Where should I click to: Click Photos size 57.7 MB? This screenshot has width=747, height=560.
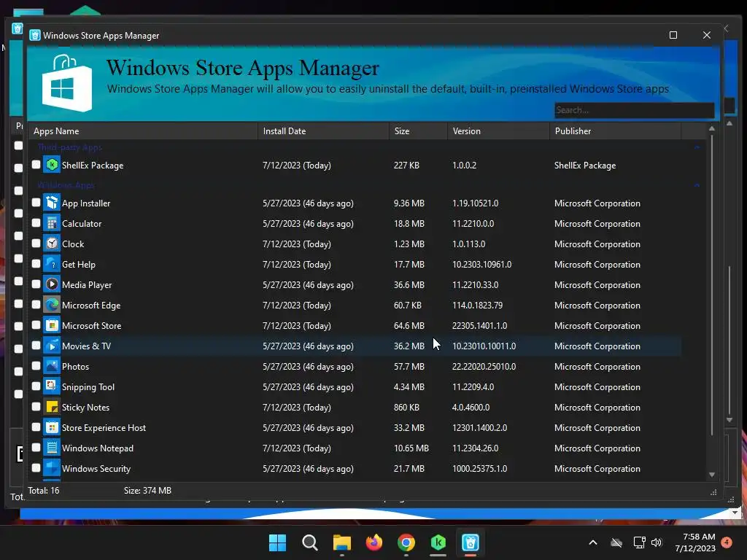click(409, 367)
